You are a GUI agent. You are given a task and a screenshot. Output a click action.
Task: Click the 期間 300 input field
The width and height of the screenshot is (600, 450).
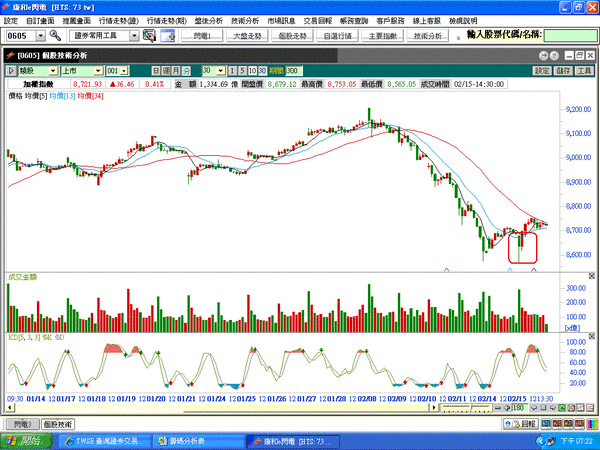[x=294, y=71]
